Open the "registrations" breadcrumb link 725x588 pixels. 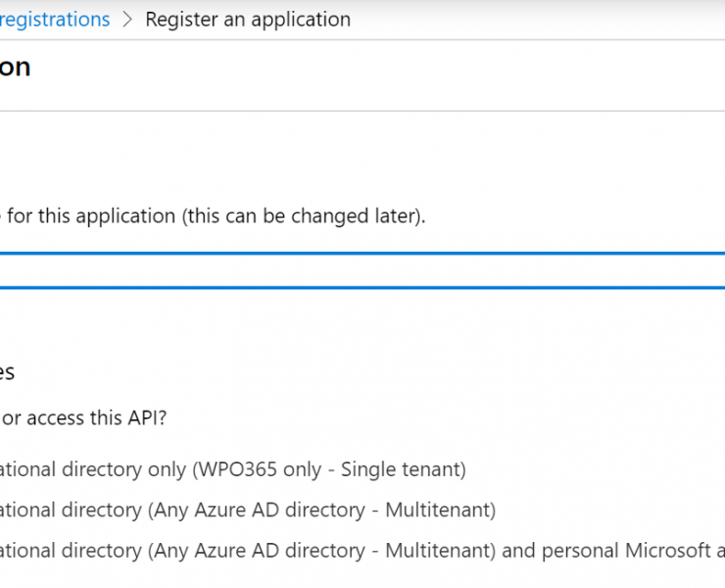[55, 20]
